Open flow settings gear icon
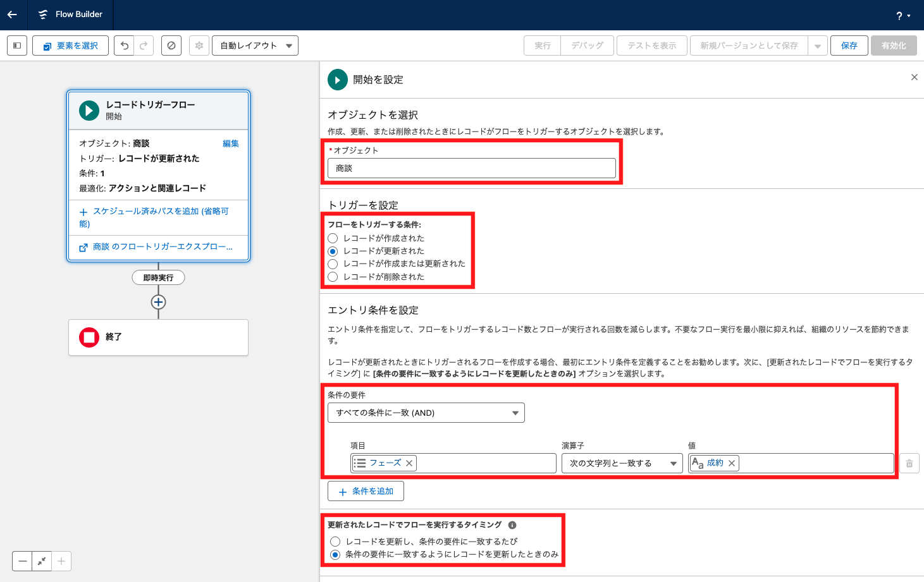This screenshot has height=582, width=924. 199,45
